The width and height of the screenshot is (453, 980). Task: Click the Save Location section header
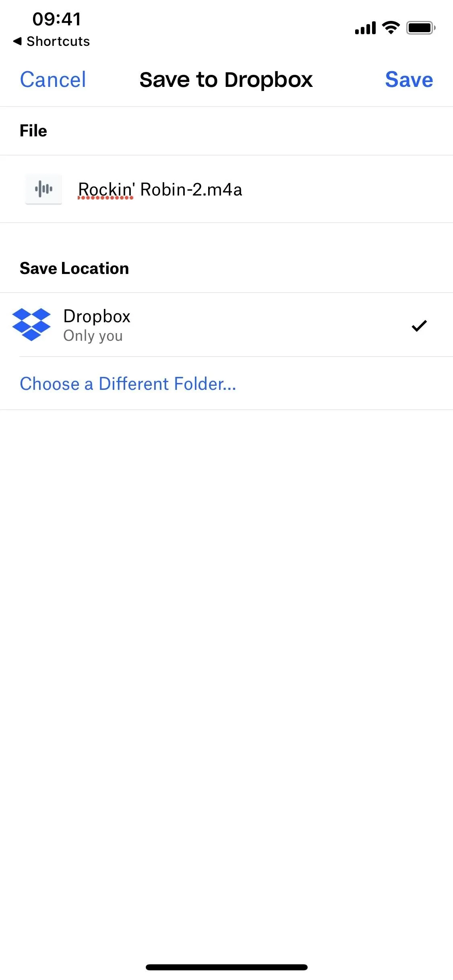tap(74, 268)
